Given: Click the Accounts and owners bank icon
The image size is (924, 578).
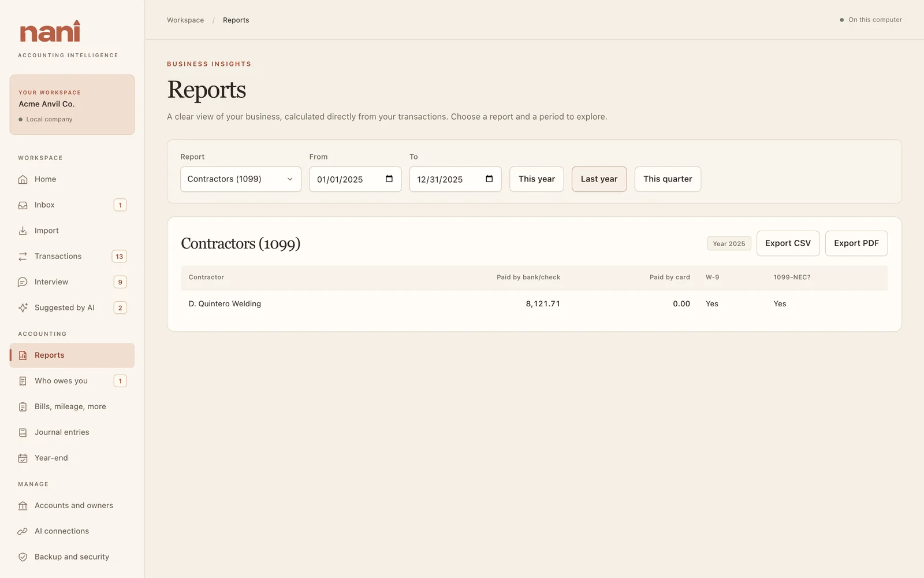Looking at the screenshot, I should click(23, 506).
